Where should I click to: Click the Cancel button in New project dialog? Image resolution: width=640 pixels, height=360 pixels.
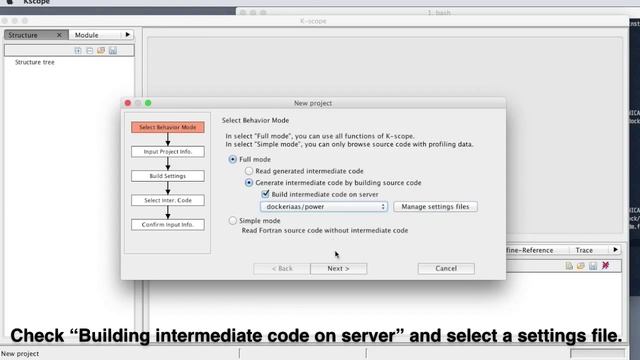coord(446,269)
